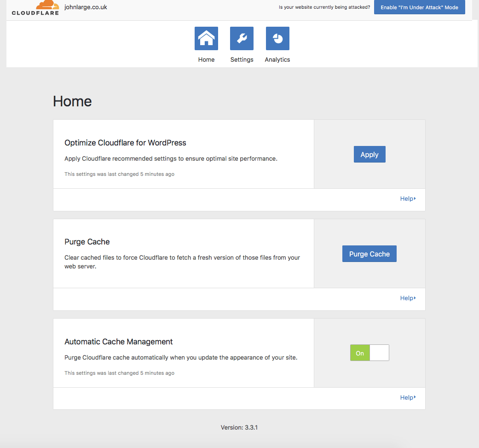The height and width of the screenshot is (448, 479).
Task: Click last-changed note under Automatic Cache Management
Action: point(120,373)
